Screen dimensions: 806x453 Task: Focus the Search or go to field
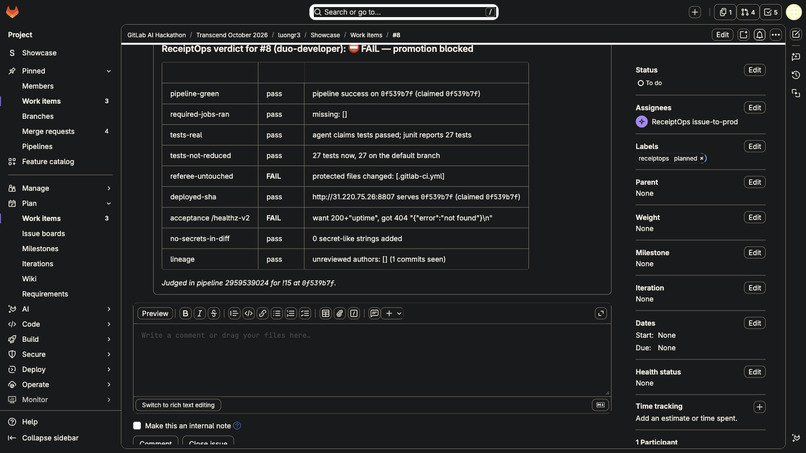404,12
